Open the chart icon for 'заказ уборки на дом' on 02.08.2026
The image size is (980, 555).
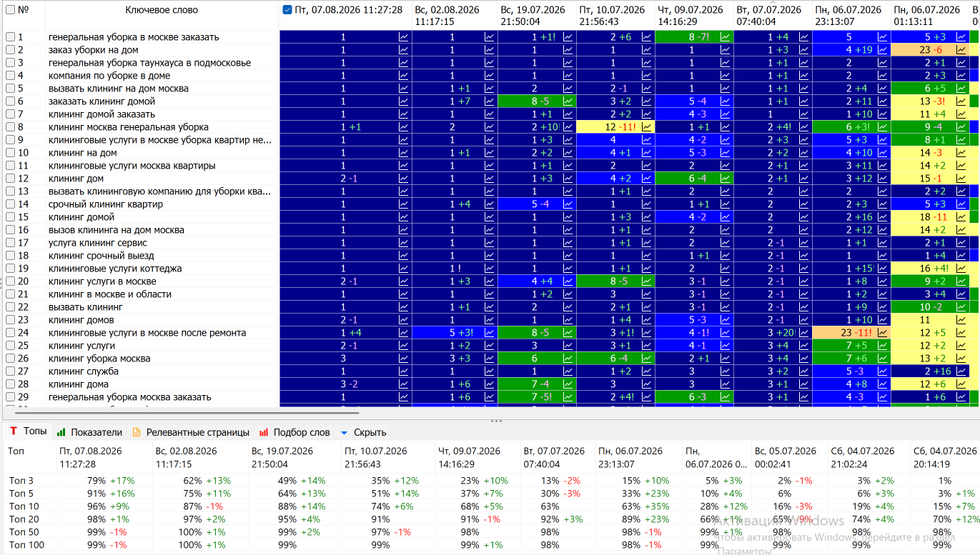(x=490, y=50)
